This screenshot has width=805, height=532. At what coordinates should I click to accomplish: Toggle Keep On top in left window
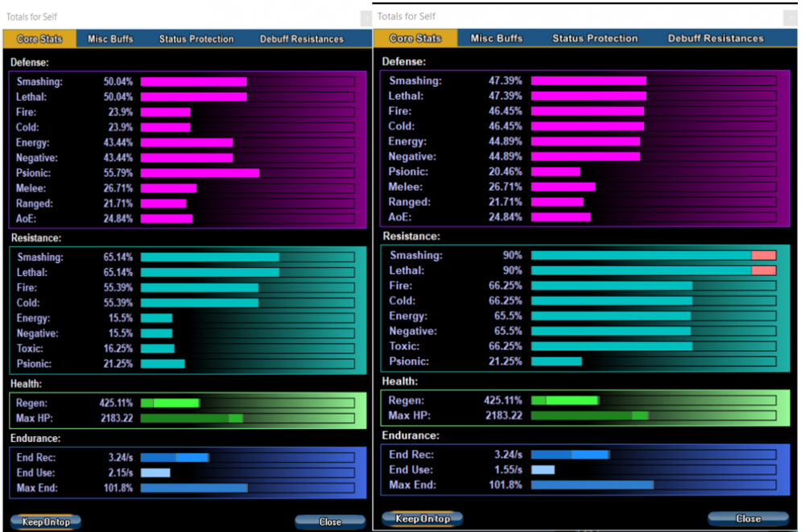(46, 522)
